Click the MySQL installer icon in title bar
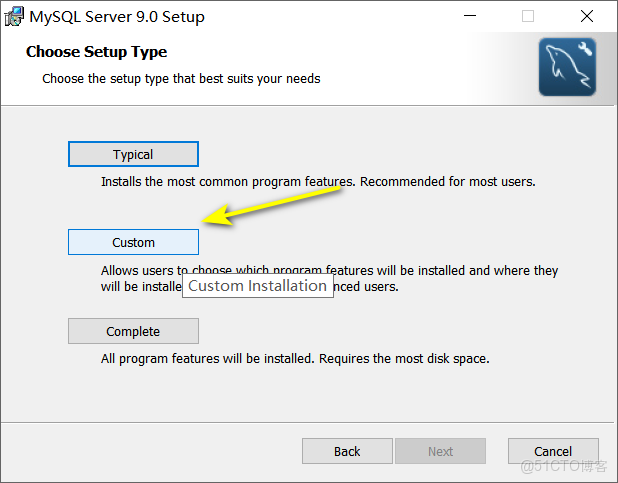The image size is (618, 483). pyautogui.click(x=14, y=17)
